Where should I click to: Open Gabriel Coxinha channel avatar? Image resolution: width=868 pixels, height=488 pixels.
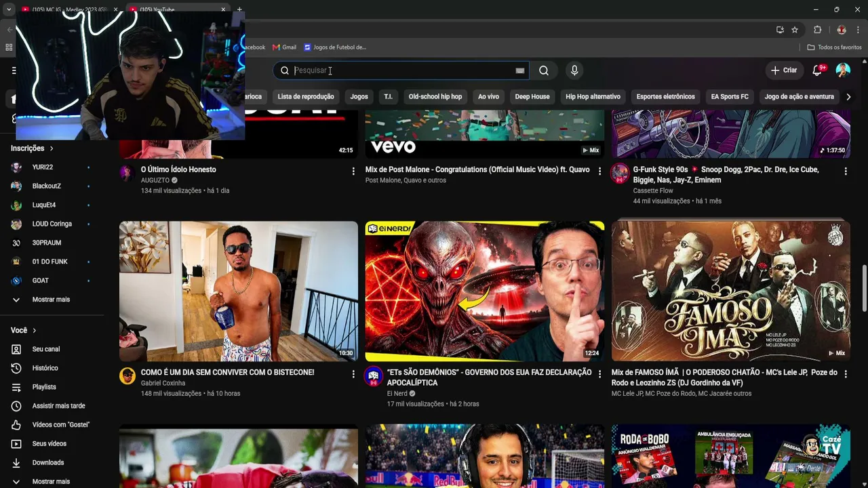(127, 375)
